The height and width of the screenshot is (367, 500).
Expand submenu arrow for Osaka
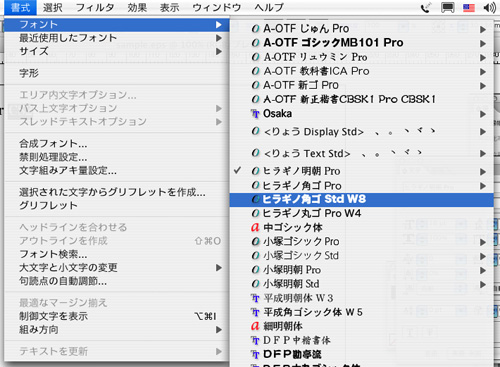[x=483, y=114]
